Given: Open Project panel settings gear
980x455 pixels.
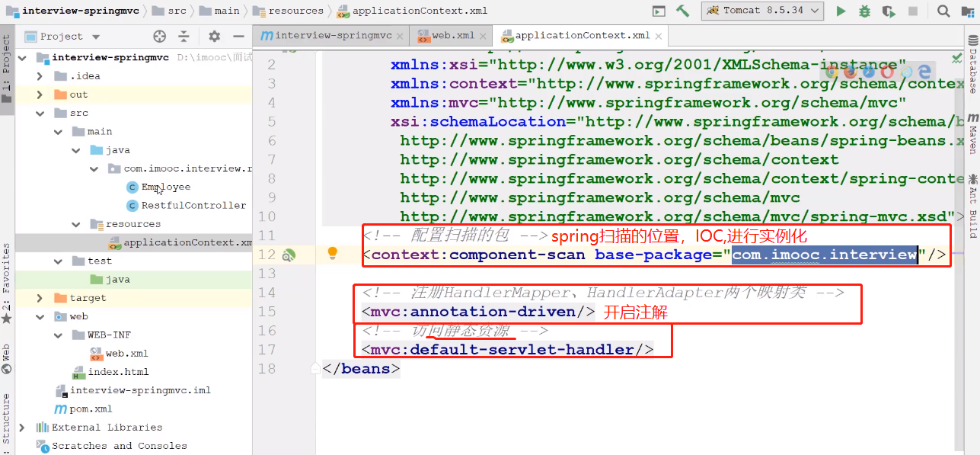Looking at the screenshot, I should click(214, 36).
